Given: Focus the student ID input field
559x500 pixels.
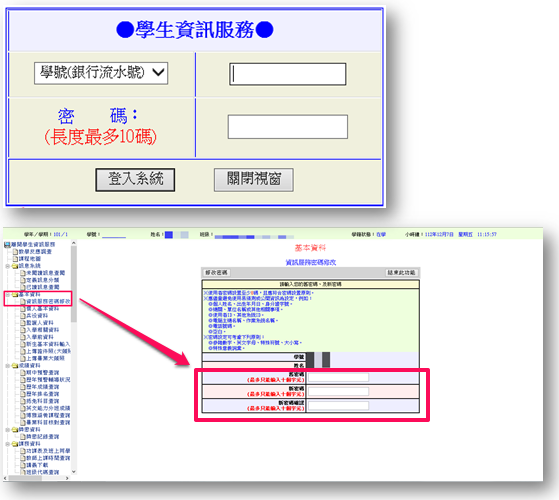Looking at the screenshot, I should point(288,74).
